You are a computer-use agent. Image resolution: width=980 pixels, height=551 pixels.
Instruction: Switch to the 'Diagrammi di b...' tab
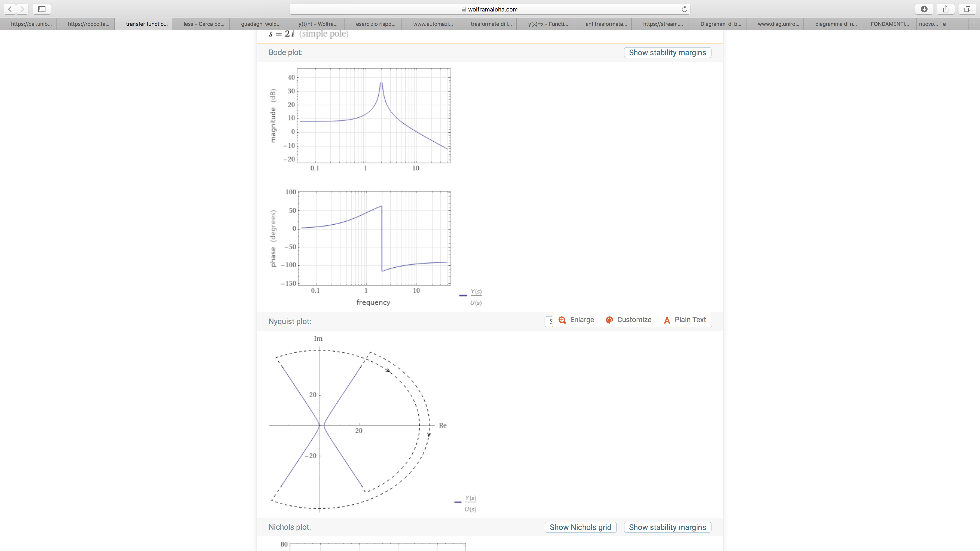[721, 24]
